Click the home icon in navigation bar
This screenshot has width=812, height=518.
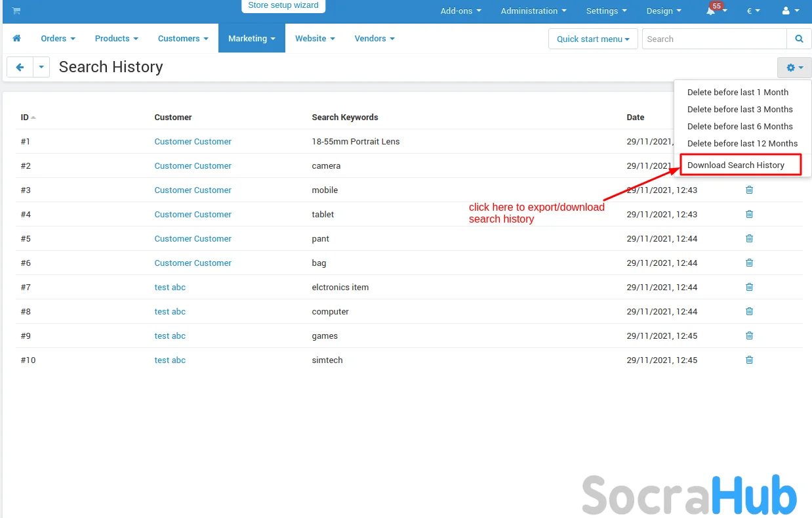click(x=17, y=39)
